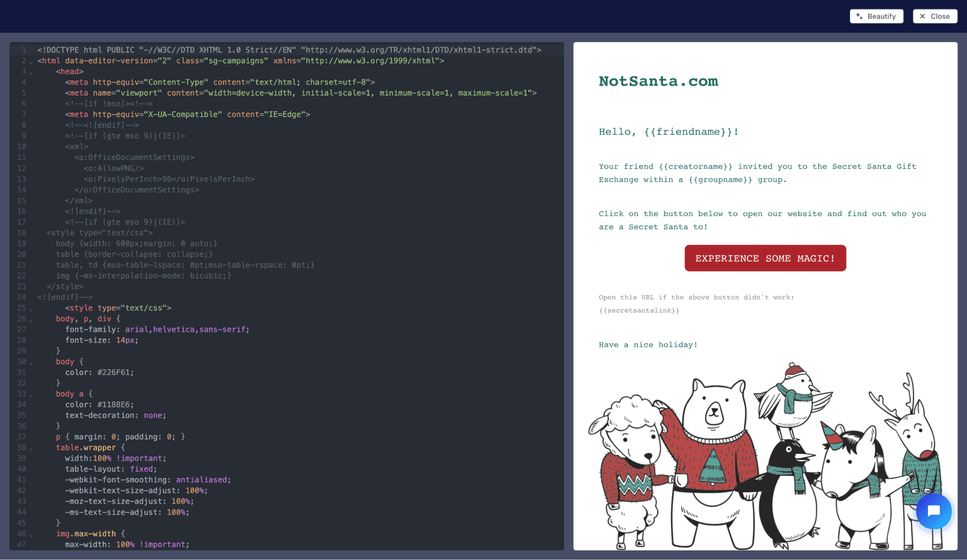Open the blue chat support bubble

pos(933,511)
